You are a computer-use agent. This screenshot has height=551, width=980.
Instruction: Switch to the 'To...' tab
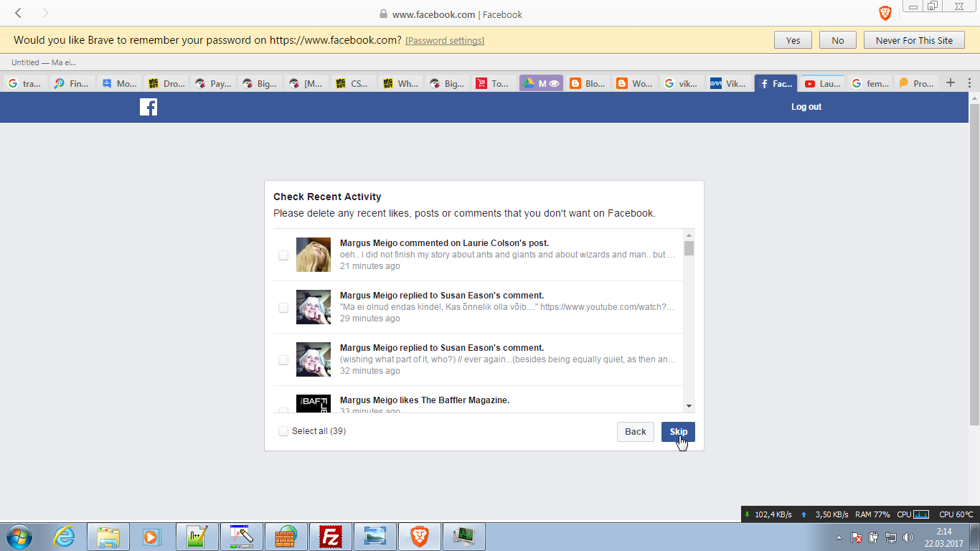point(493,83)
